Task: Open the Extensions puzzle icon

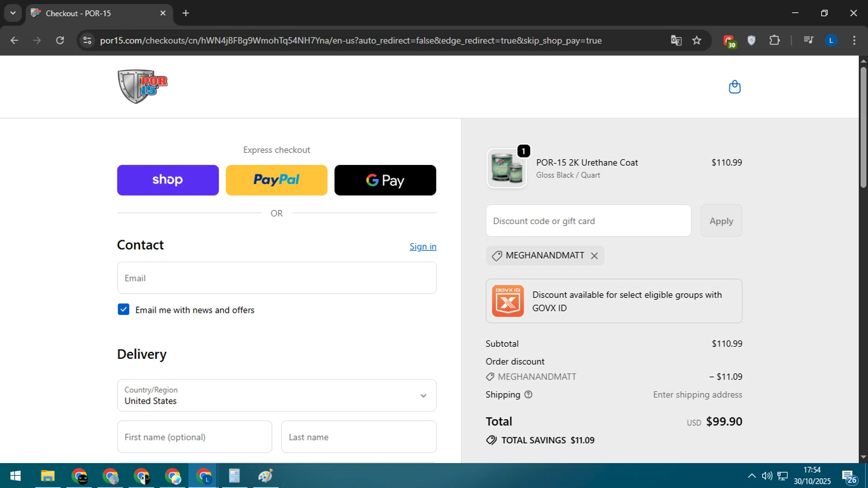Action: pos(774,41)
